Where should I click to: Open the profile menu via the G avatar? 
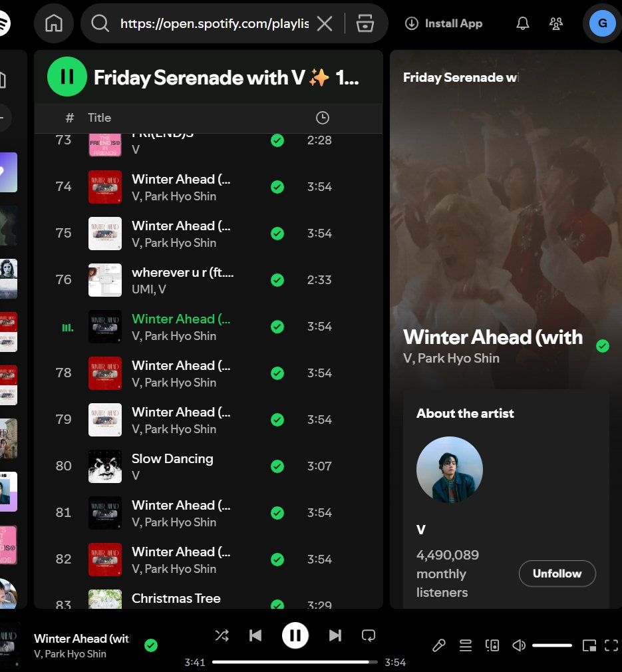601,23
